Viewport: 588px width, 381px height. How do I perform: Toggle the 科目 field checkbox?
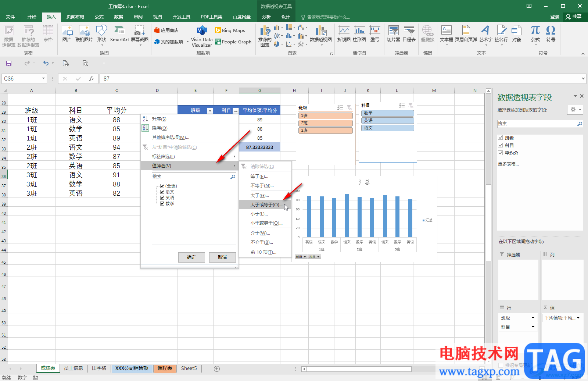[x=500, y=145]
